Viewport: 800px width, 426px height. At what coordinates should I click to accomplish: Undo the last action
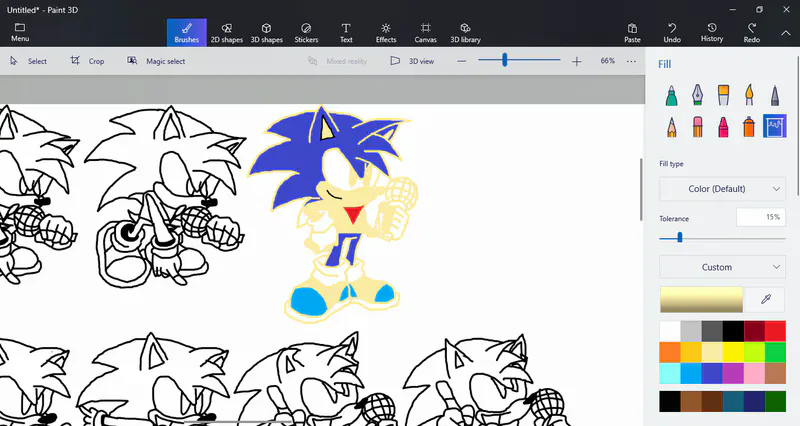tap(672, 33)
